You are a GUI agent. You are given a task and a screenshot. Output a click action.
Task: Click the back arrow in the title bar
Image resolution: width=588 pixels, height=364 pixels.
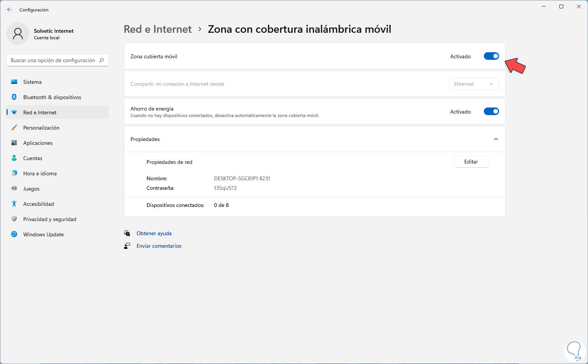click(x=10, y=10)
